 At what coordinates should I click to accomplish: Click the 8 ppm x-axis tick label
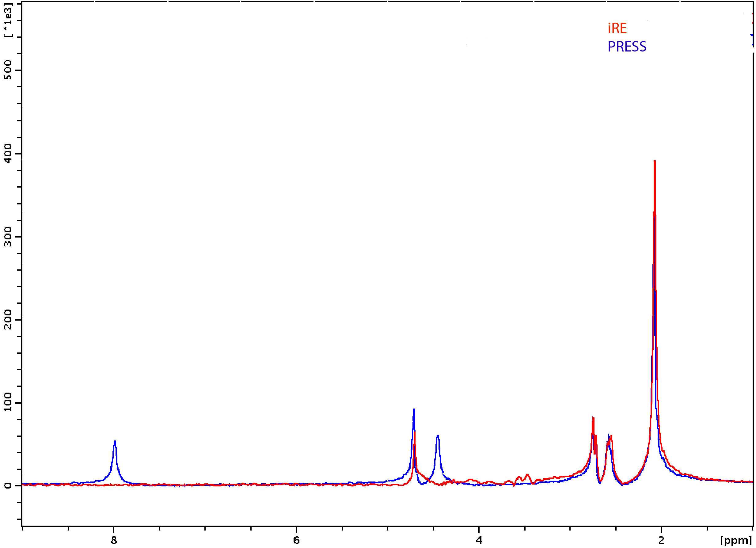coord(114,540)
